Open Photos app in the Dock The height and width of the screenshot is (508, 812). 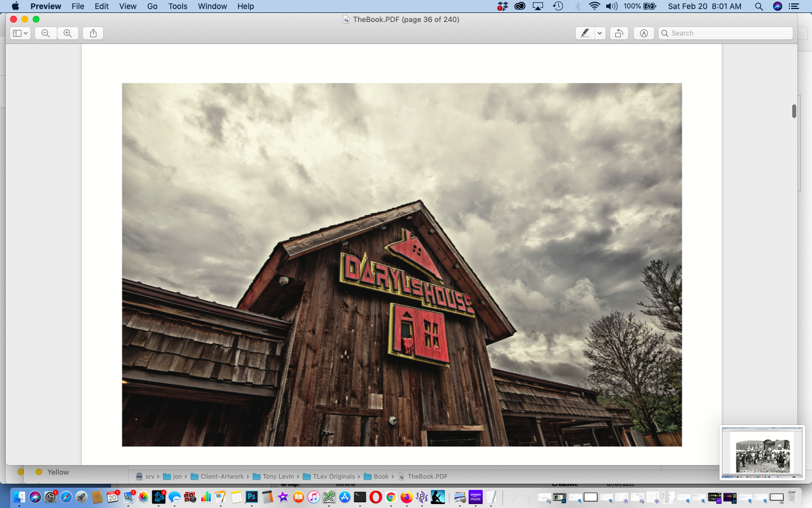[143, 497]
